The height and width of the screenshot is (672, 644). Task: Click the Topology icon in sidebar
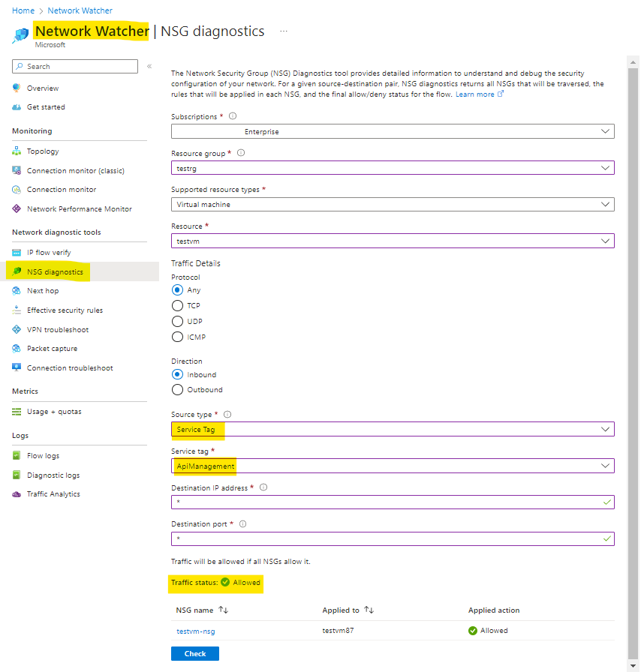17,151
